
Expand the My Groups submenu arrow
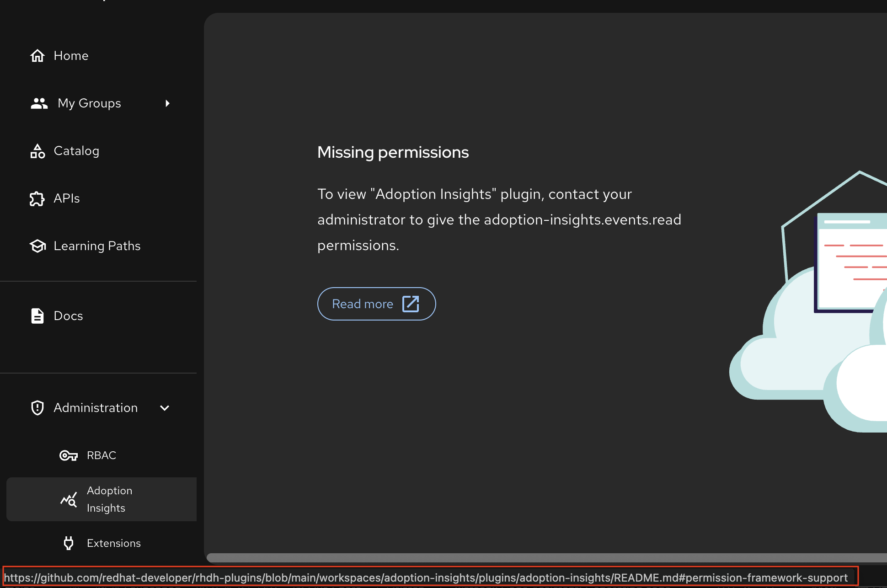tap(167, 103)
